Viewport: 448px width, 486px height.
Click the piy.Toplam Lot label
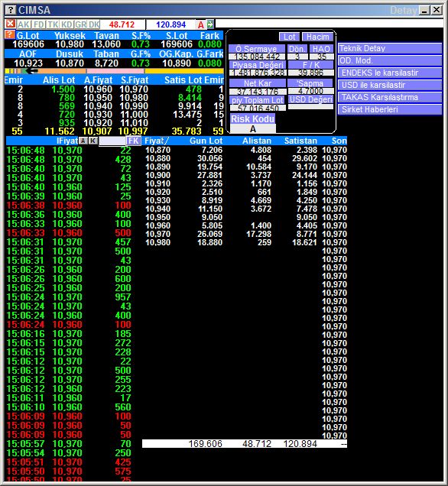click(x=258, y=100)
